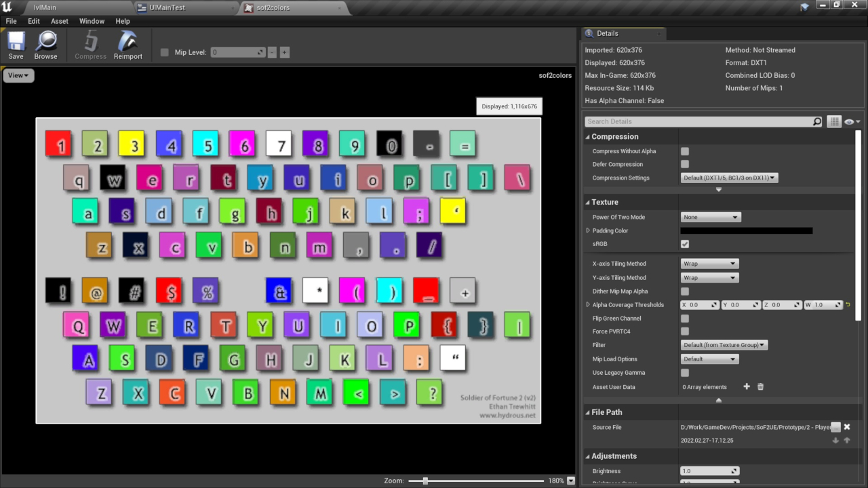Open the X-axis Tiling Method dropdown

coord(709,264)
